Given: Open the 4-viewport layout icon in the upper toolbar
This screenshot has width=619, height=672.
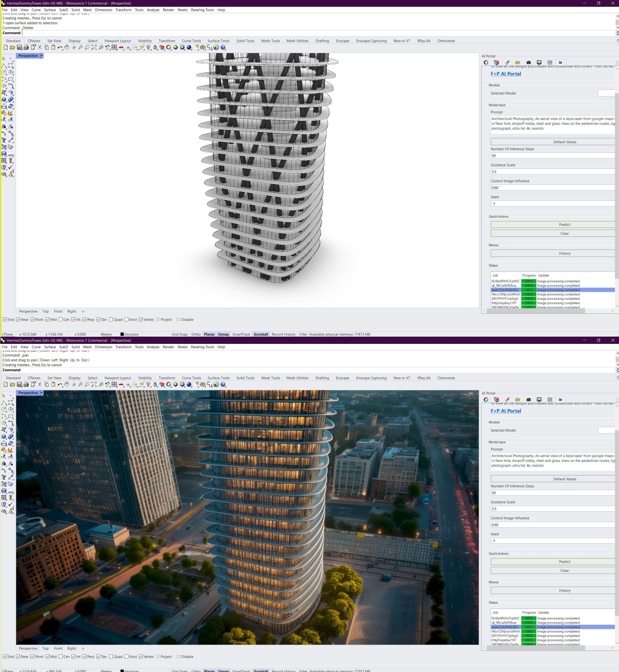Looking at the screenshot, I should tap(114, 48).
